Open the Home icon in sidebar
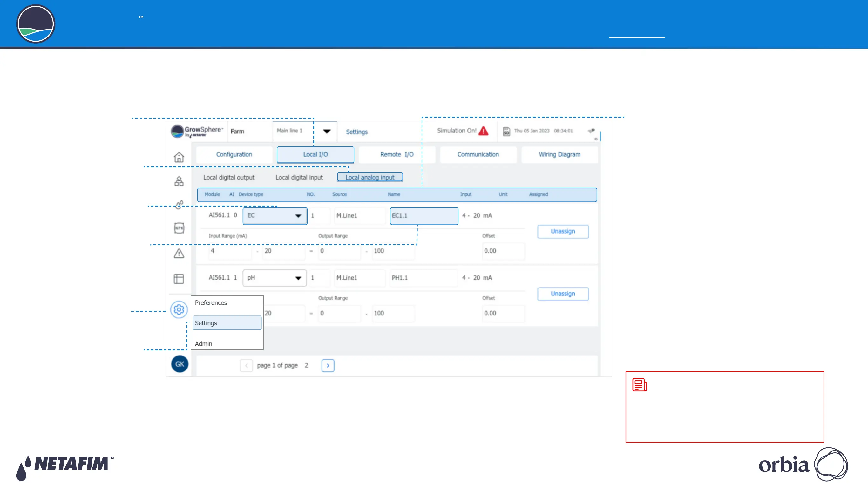868x488 pixels. pos(179,157)
